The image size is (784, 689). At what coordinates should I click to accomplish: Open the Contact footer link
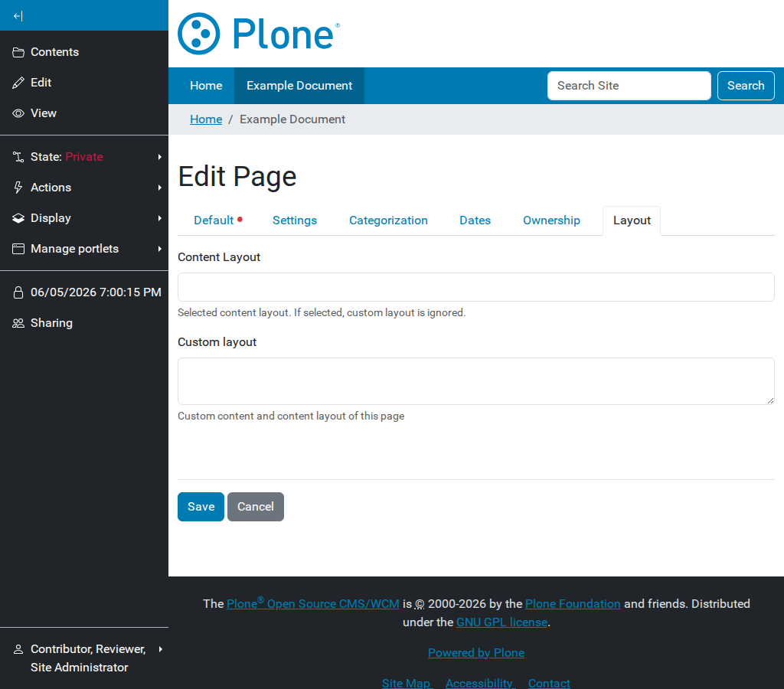pyautogui.click(x=549, y=683)
